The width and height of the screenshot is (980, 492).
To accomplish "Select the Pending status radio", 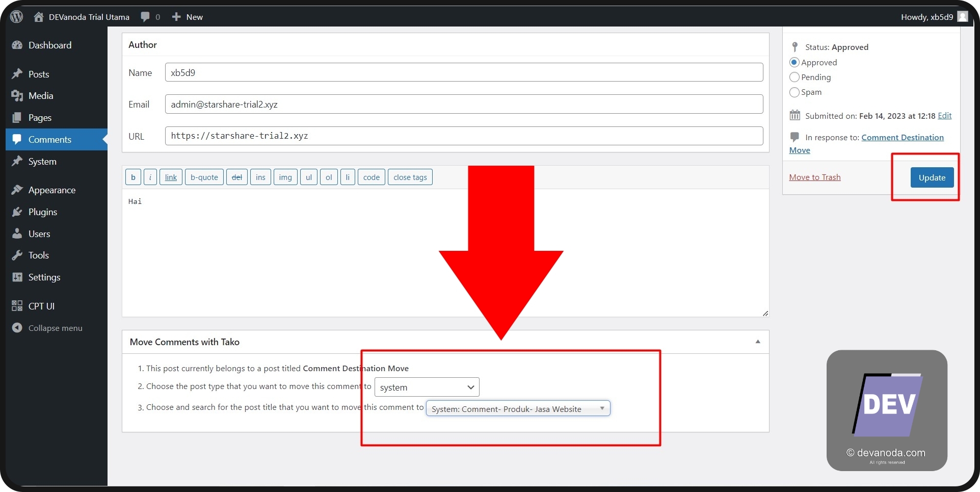I will coord(794,77).
